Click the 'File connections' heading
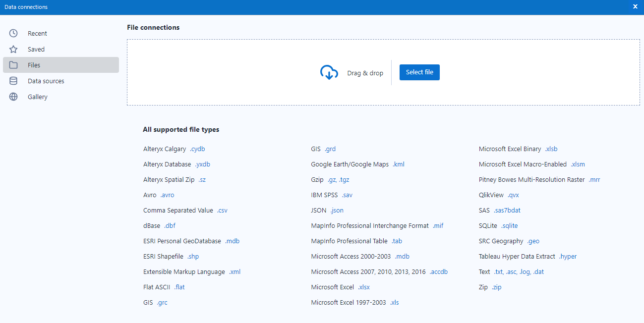 tap(153, 27)
